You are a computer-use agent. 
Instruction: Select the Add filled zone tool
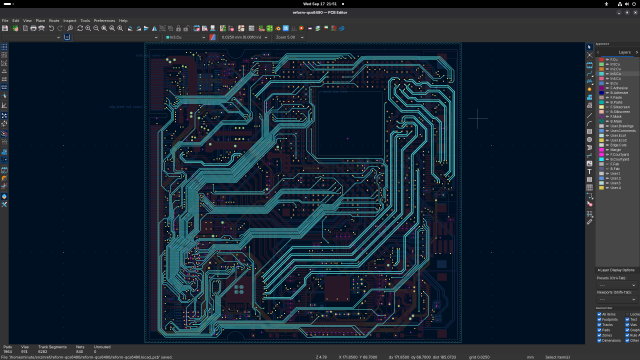click(x=589, y=97)
